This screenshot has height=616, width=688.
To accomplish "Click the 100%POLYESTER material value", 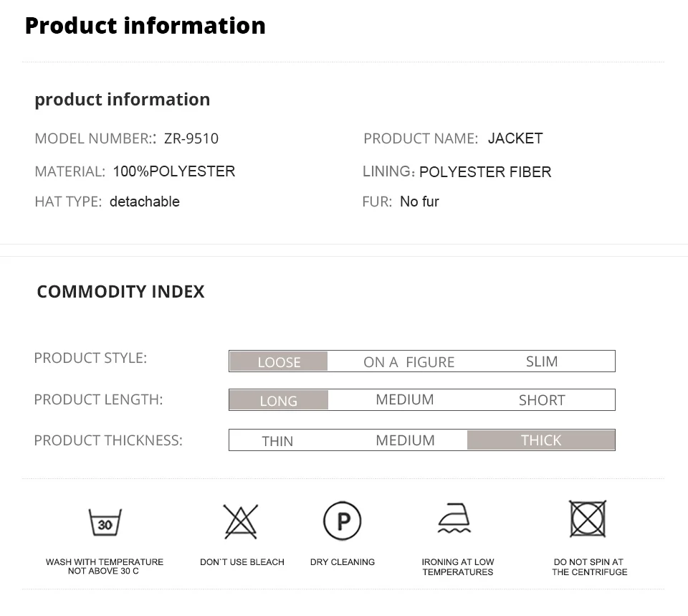I will click(x=174, y=171).
